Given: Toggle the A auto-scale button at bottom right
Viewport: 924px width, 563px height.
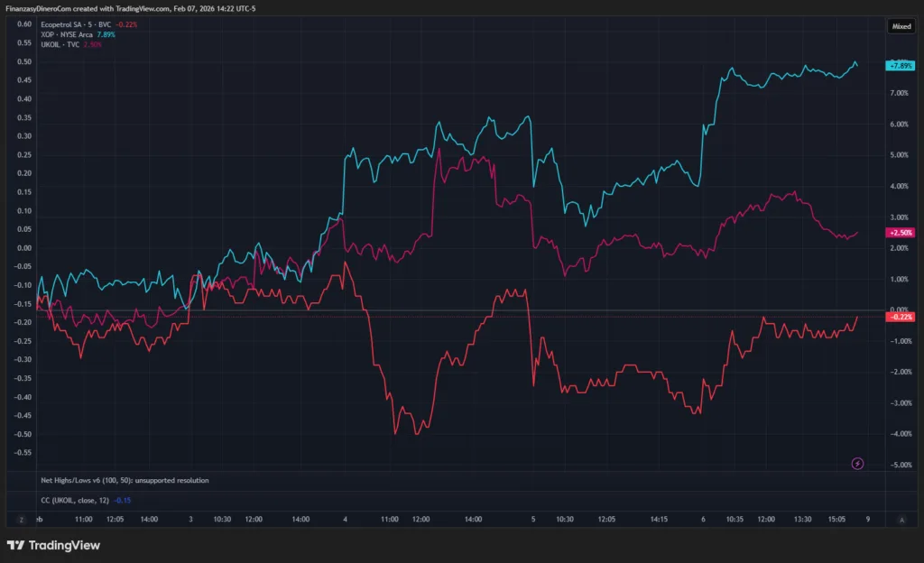Looking at the screenshot, I should (x=901, y=520).
